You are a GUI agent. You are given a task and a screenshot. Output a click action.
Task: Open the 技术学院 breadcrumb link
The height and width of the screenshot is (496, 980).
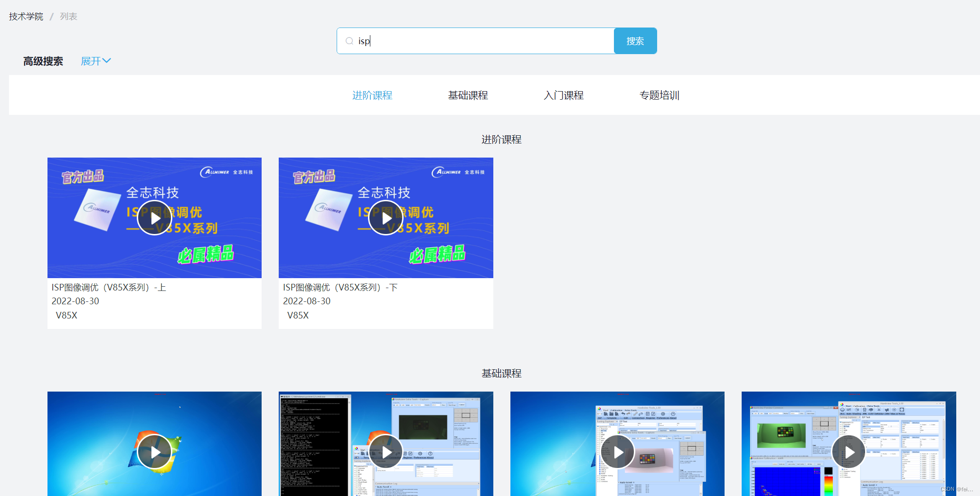[25, 16]
